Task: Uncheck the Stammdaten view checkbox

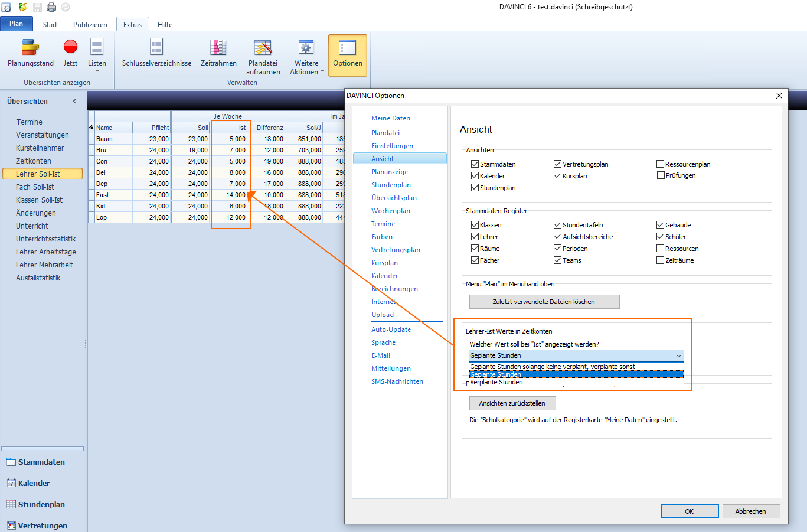Action: 475,164
